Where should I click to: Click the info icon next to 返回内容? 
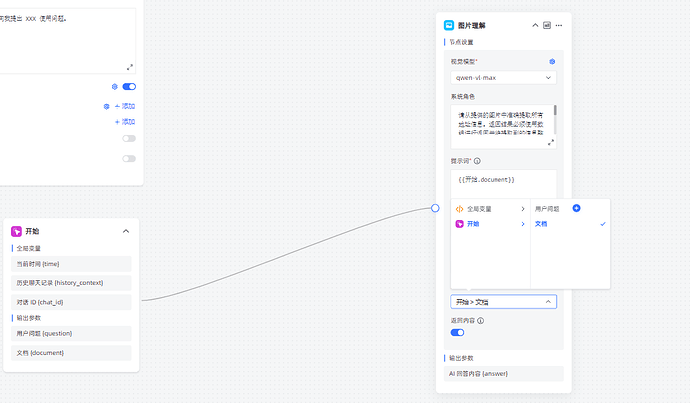tap(481, 321)
